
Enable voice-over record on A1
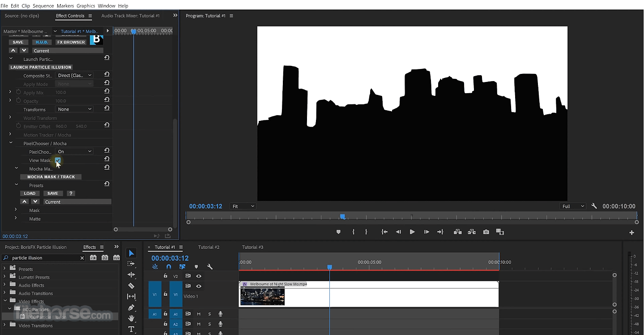(x=220, y=314)
